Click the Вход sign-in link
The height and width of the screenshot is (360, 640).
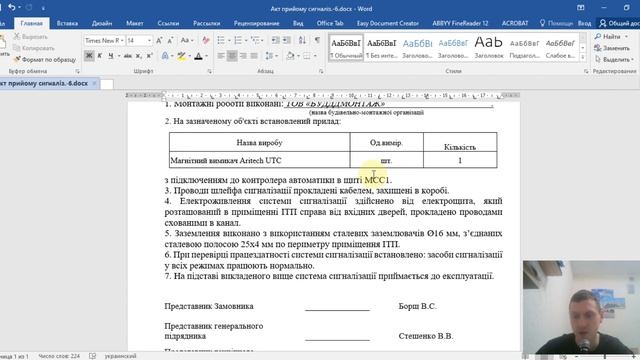click(x=584, y=23)
